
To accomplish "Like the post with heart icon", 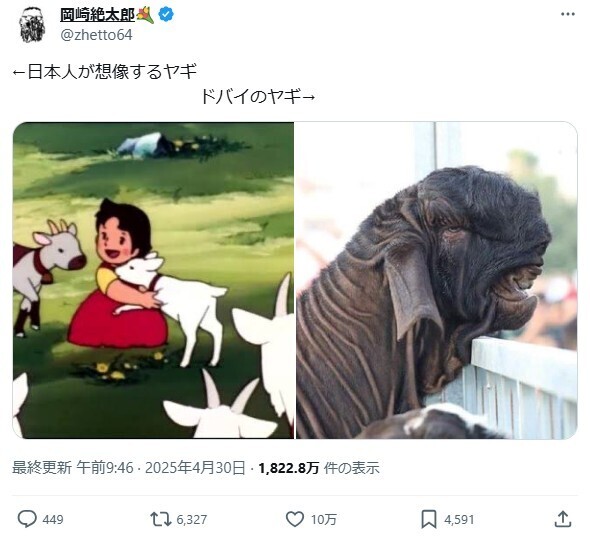I will click(x=295, y=519).
